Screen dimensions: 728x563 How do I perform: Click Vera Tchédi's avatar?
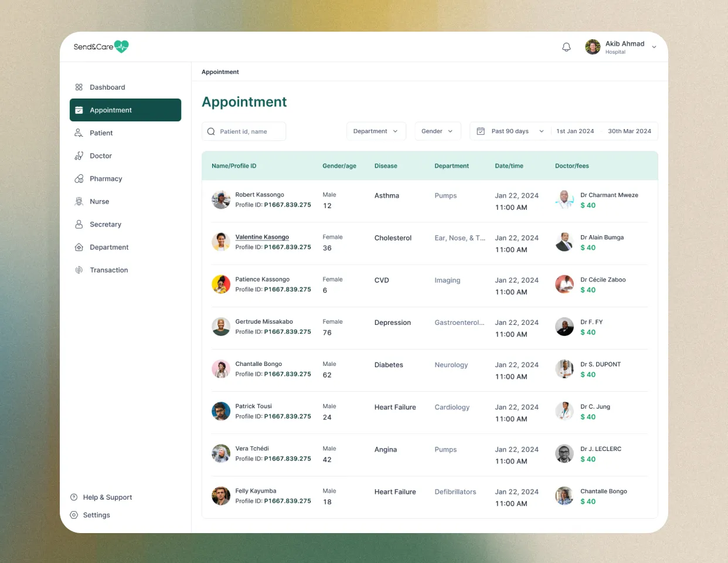pos(221,453)
